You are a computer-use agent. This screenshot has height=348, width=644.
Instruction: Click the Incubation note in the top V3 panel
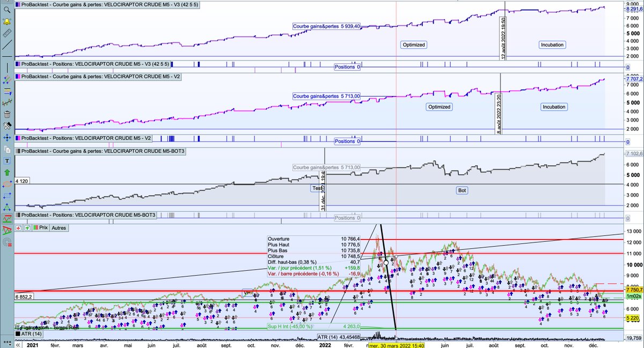(x=552, y=45)
